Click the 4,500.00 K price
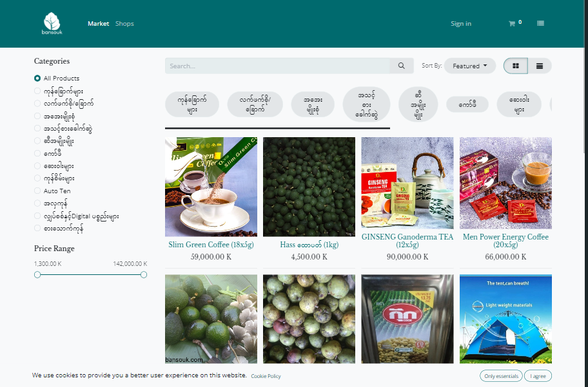The height and width of the screenshot is (387, 588). pos(309,257)
